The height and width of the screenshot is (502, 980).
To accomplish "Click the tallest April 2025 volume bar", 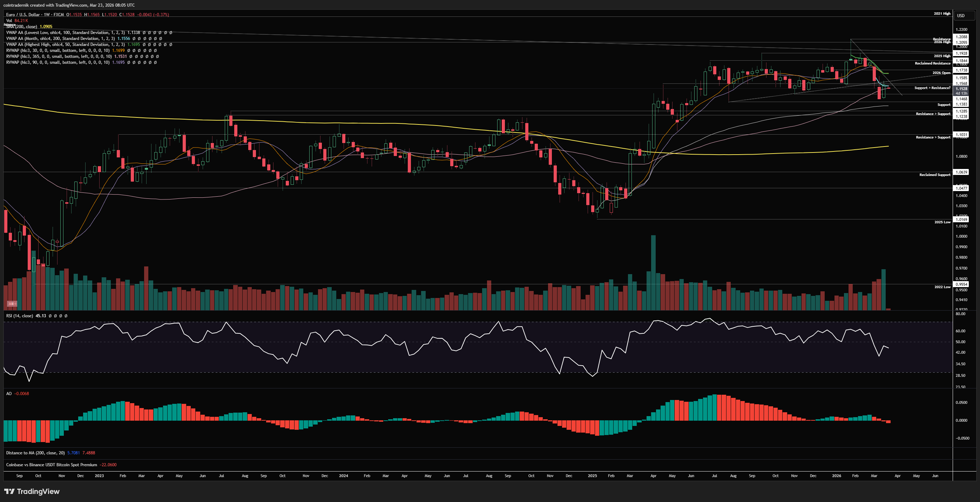I will [653, 272].
